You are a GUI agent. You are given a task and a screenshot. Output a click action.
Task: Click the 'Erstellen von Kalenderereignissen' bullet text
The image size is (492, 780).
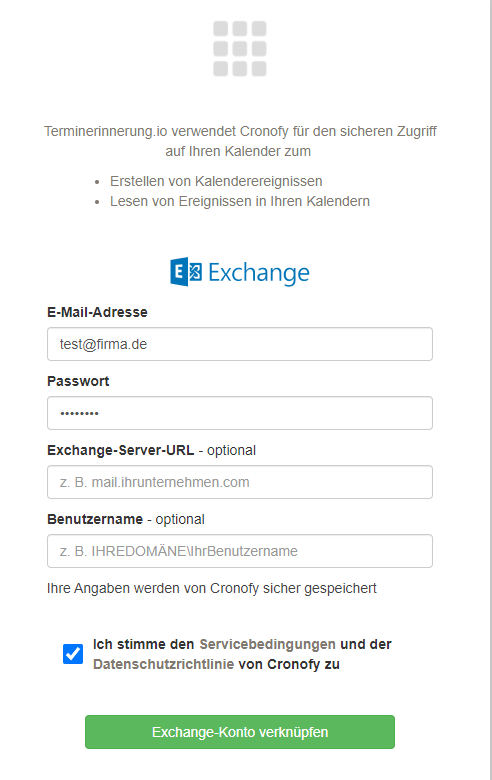pyautogui.click(x=216, y=181)
